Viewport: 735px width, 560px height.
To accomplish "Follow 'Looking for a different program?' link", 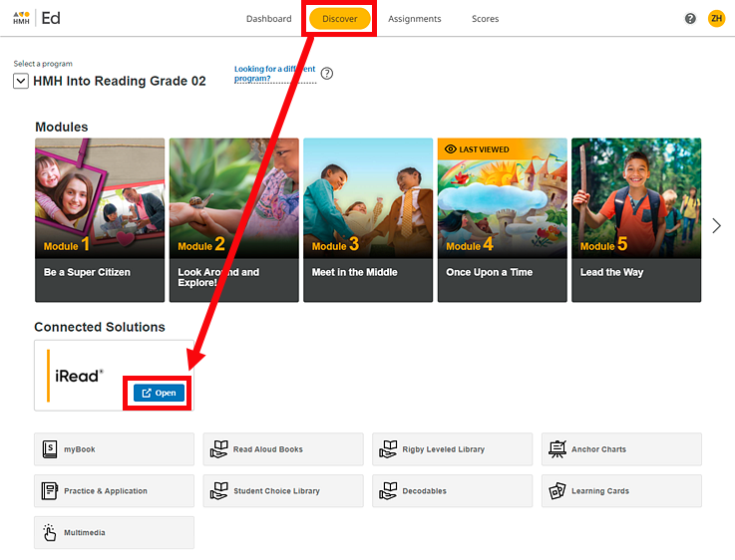I will [274, 74].
